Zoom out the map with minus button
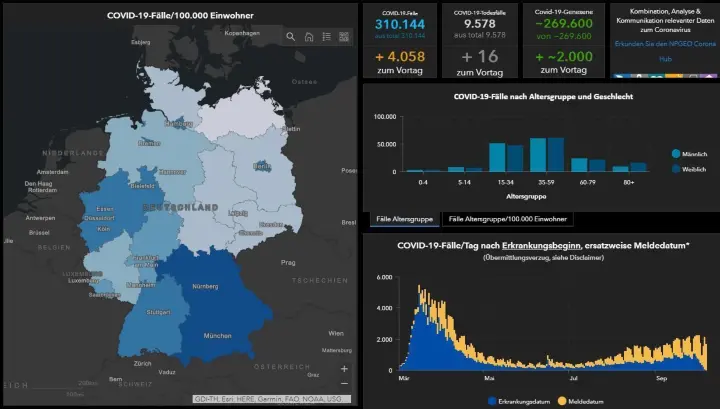720x409 pixels. point(345,384)
